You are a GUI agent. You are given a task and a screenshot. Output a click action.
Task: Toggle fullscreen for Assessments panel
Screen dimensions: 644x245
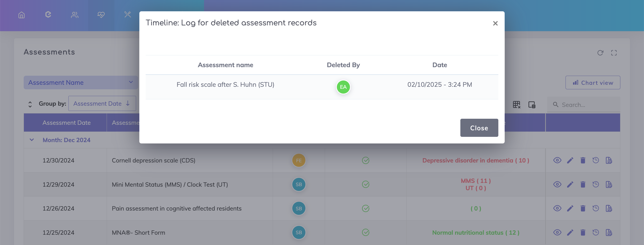pyautogui.click(x=614, y=53)
